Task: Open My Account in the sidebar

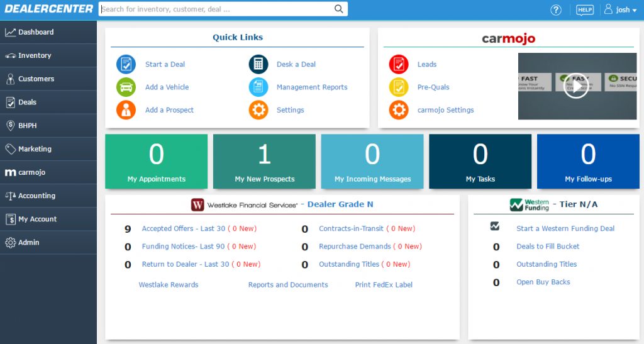Action: click(48, 219)
